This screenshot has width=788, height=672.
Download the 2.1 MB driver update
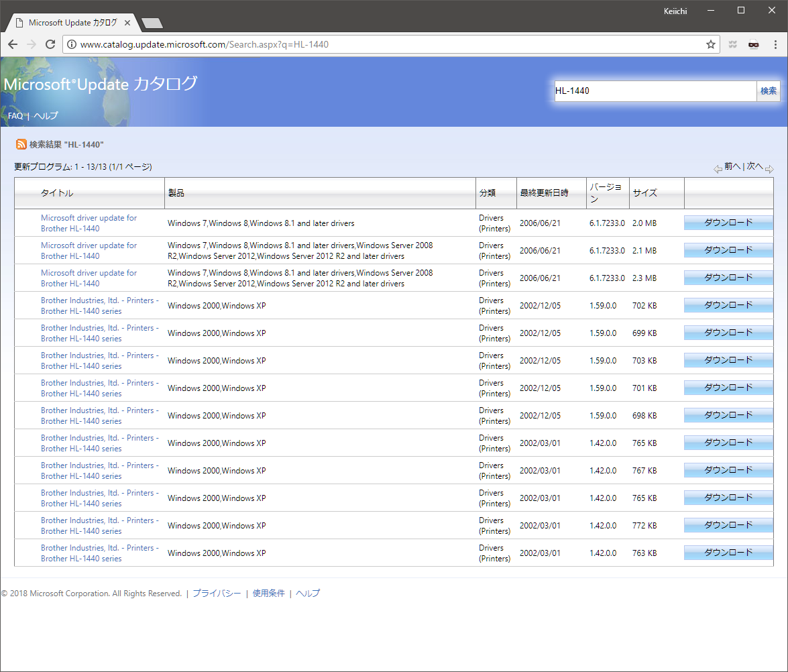point(728,250)
